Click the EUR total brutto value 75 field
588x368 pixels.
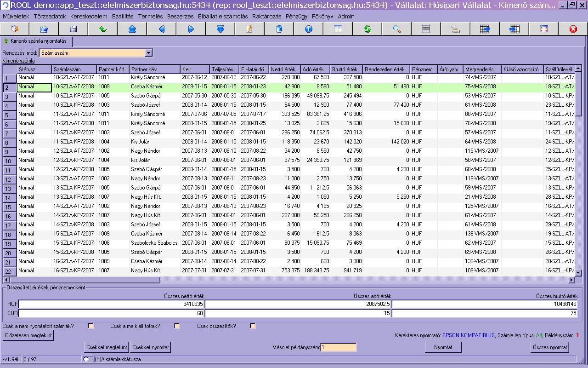click(x=485, y=313)
